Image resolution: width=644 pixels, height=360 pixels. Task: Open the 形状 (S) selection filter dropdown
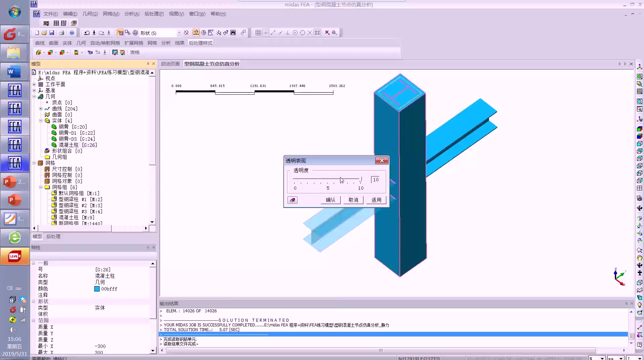pyautogui.click(x=179, y=33)
